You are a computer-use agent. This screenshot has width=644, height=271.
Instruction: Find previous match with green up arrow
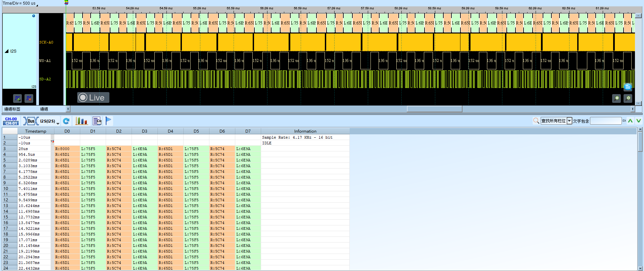(631, 121)
